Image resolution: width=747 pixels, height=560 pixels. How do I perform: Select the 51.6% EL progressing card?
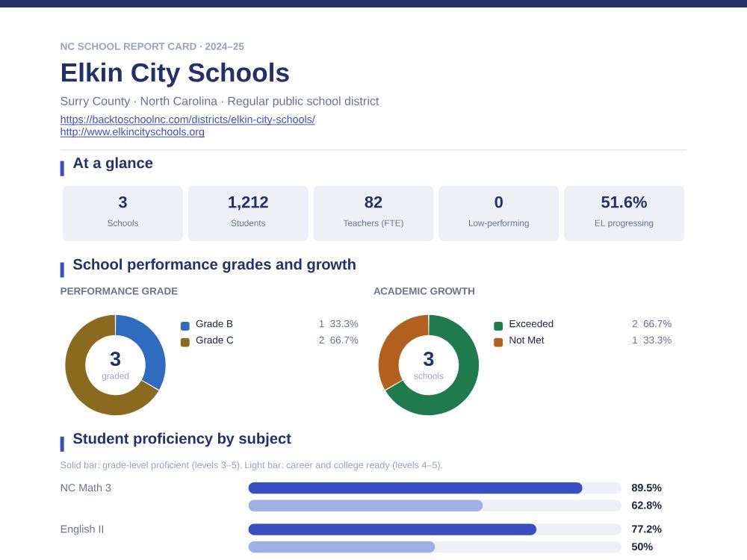pyautogui.click(x=624, y=214)
